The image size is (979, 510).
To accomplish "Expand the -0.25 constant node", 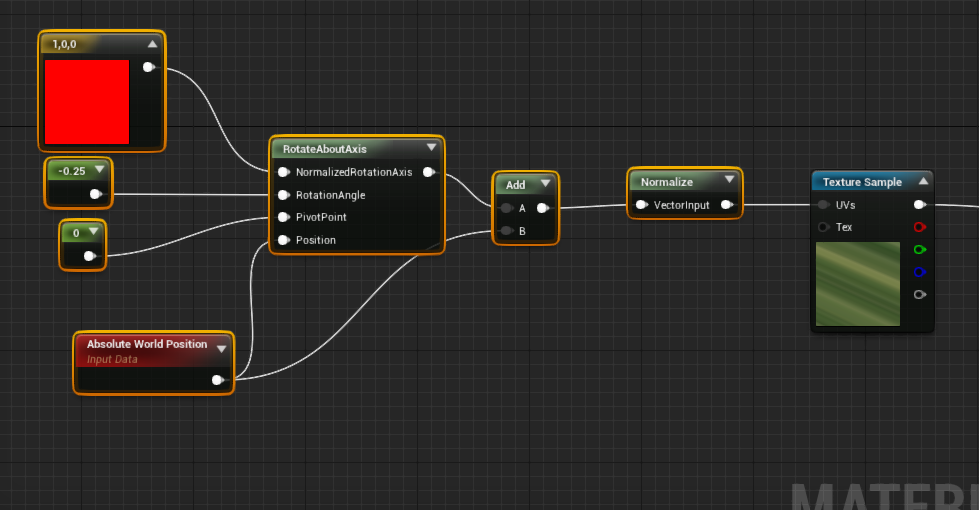I will (x=99, y=170).
